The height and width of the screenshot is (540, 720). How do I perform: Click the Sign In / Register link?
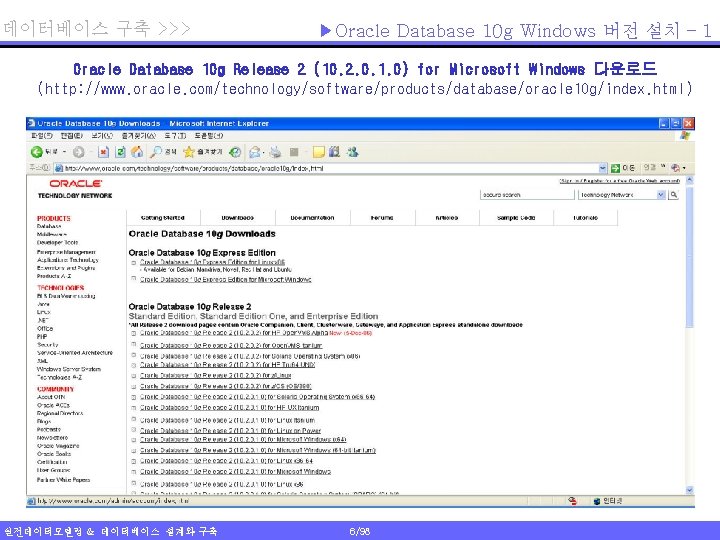pyautogui.click(x=619, y=181)
